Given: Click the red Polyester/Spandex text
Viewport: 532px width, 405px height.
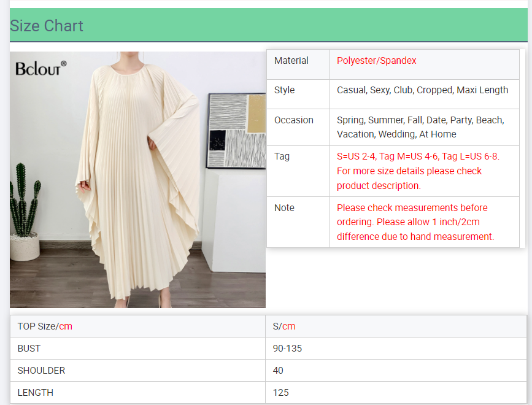Looking at the screenshot, I should coord(377,61).
